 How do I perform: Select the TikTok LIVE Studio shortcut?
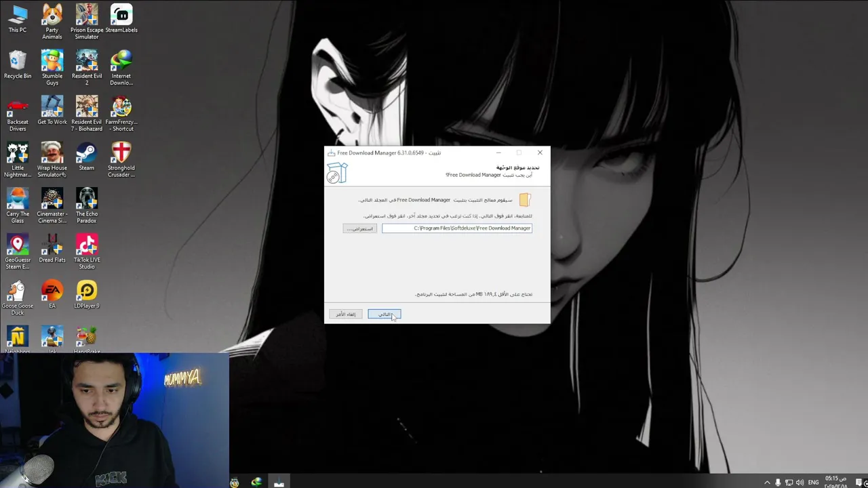coord(87,252)
